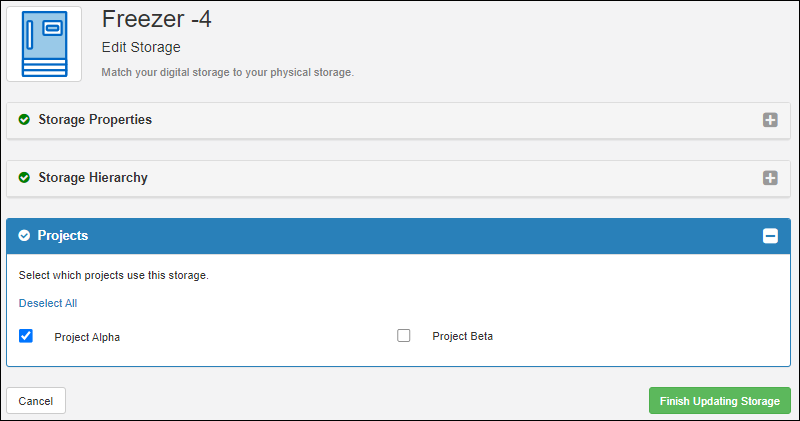
Task: Open the Storage Properties section header
Action: (x=398, y=120)
